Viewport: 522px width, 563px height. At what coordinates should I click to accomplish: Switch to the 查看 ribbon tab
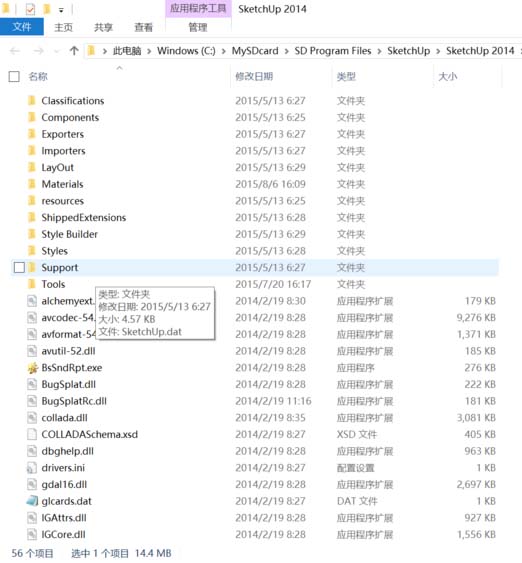[x=144, y=27]
